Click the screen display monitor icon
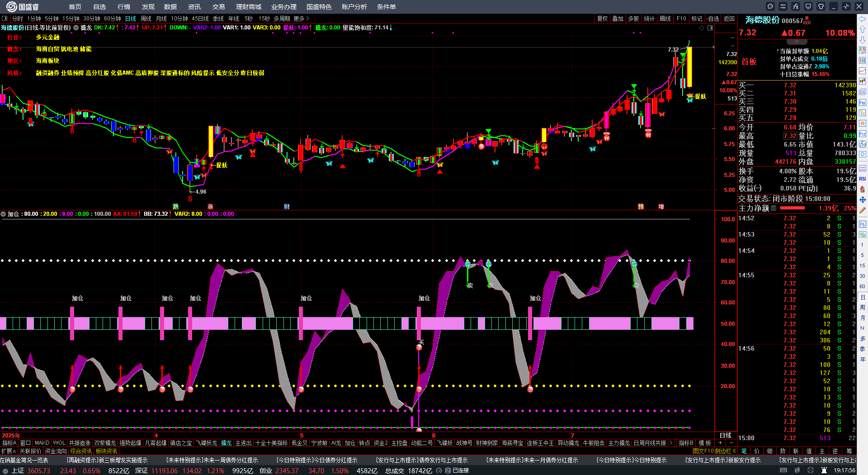The height and width of the screenshot is (475, 868). coord(808,6)
